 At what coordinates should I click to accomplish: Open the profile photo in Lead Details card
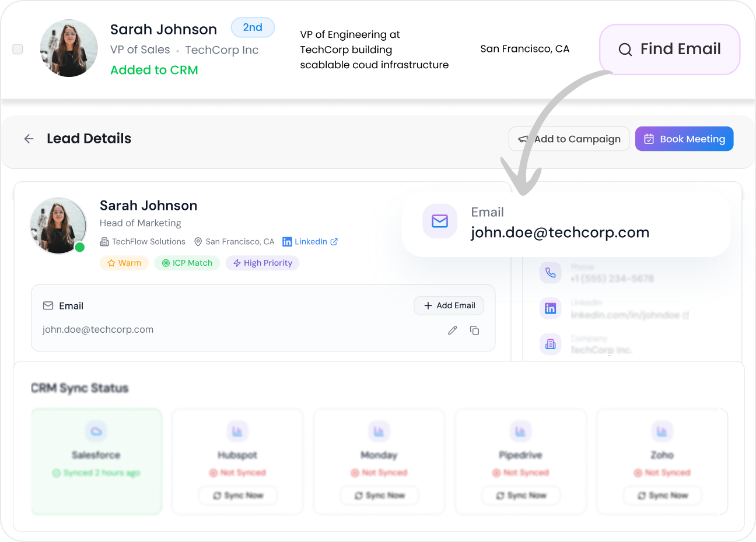[58, 226]
